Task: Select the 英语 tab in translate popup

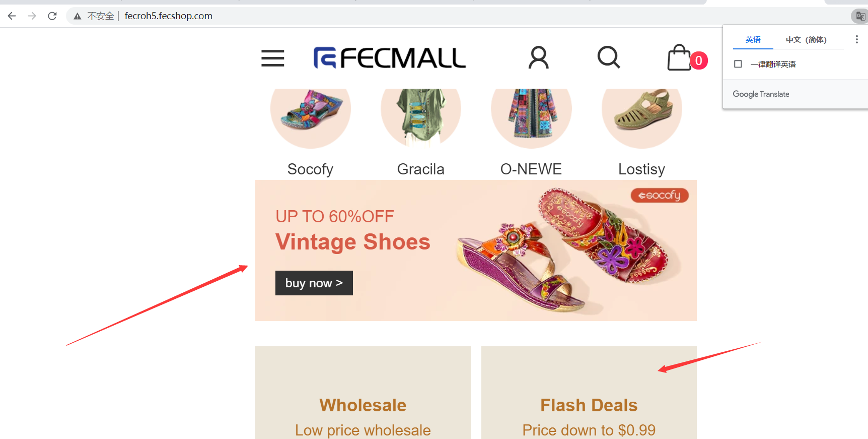Action: pos(753,40)
